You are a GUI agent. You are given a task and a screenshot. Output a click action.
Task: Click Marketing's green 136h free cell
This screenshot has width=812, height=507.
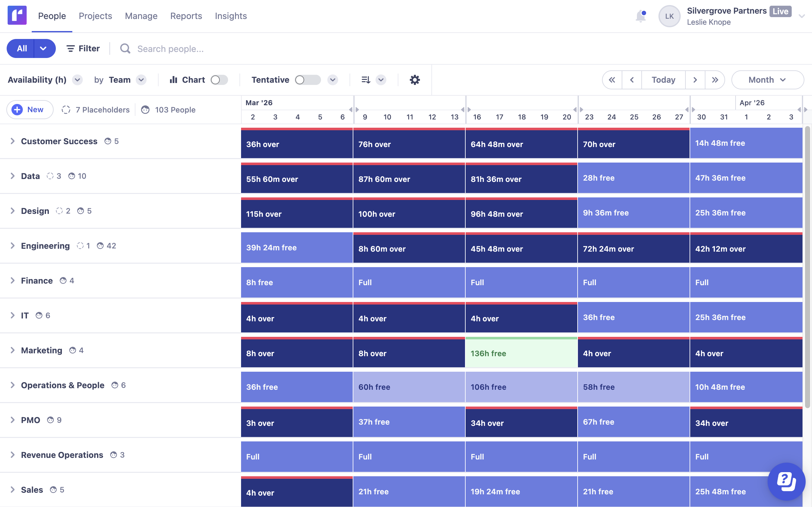pyautogui.click(x=521, y=353)
